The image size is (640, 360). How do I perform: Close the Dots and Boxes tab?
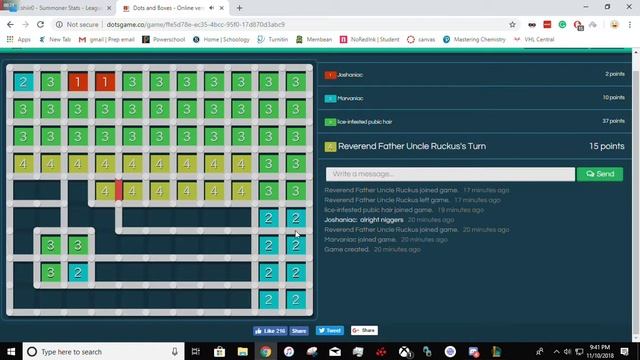click(222, 8)
